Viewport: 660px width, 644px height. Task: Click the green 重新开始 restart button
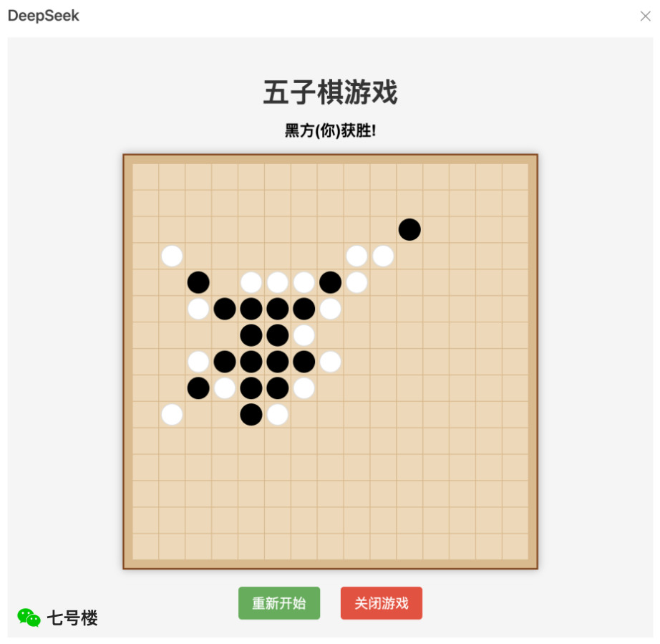tap(279, 602)
